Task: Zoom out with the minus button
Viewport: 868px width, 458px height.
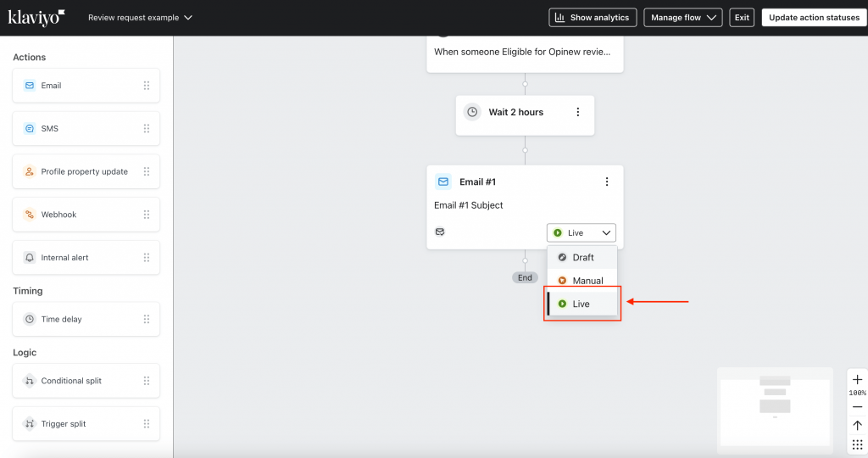Action: click(857, 407)
